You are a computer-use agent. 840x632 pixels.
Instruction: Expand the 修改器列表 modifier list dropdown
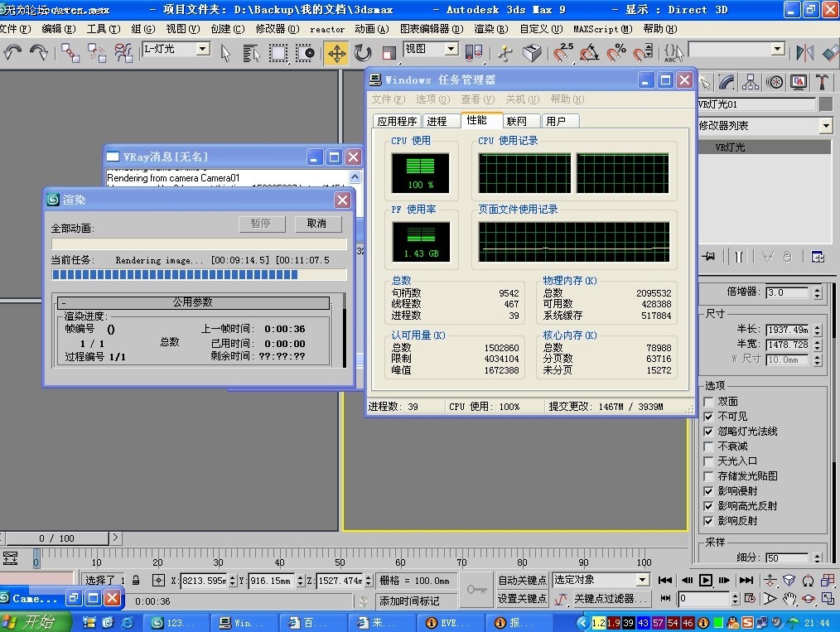(x=826, y=126)
